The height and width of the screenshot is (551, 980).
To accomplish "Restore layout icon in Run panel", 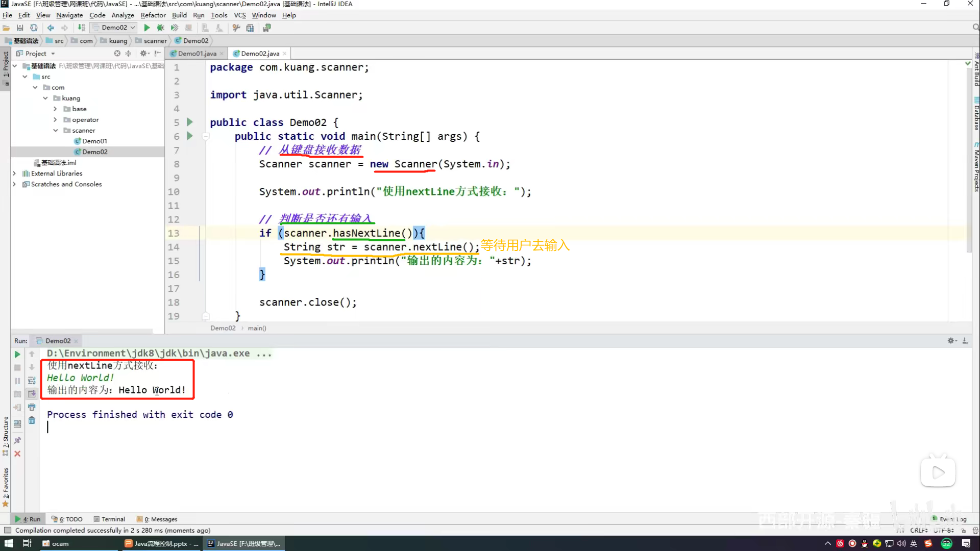I will (x=17, y=423).
